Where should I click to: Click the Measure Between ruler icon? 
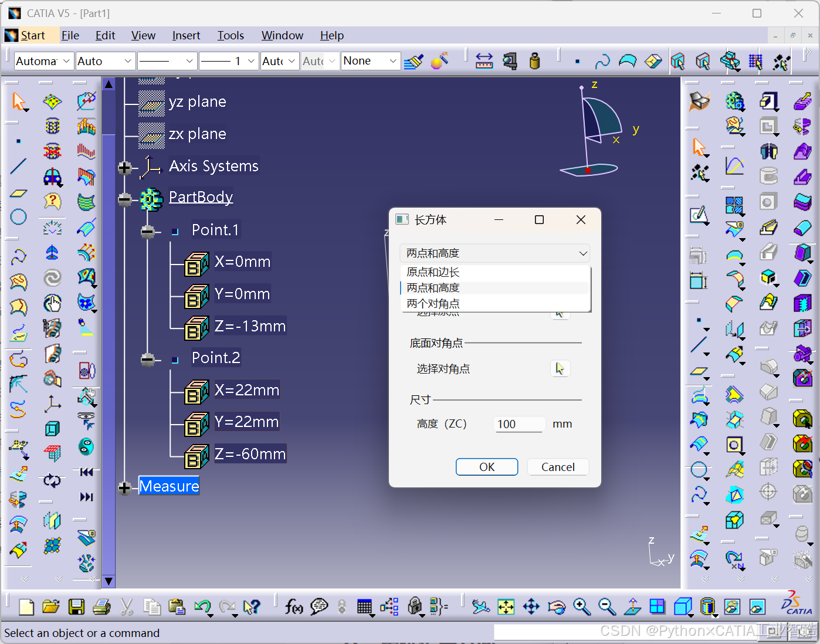click(x=484, y=61)
